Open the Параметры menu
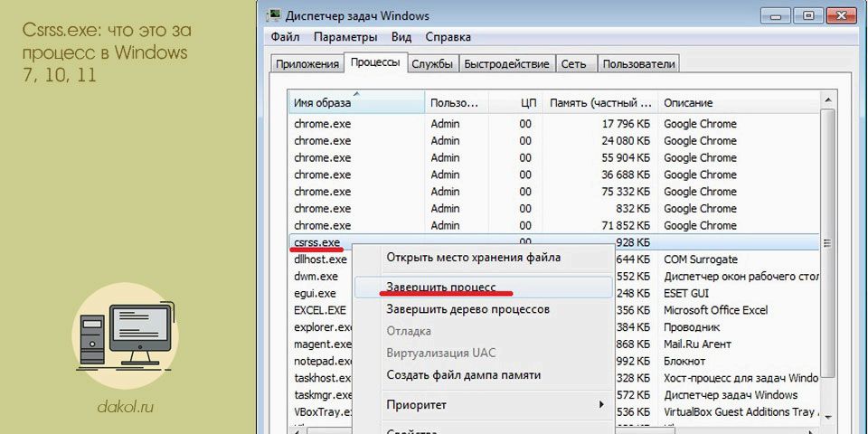Image resolution: width=868 pixels, height=434 pixels. [345, 38]
